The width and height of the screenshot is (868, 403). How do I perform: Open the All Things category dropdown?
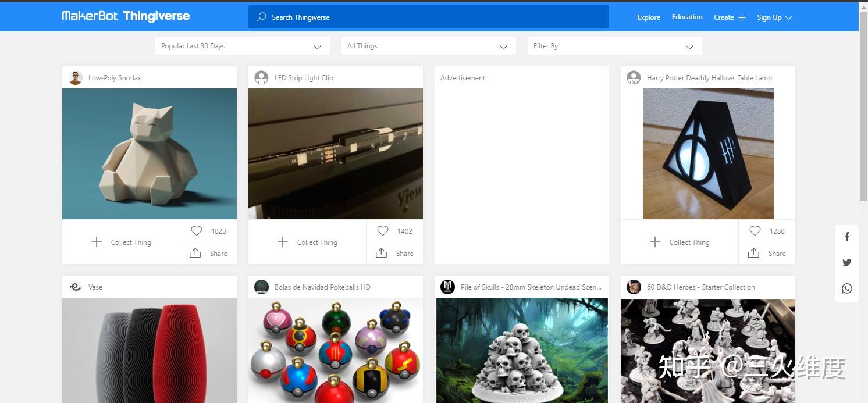(429, 46)
